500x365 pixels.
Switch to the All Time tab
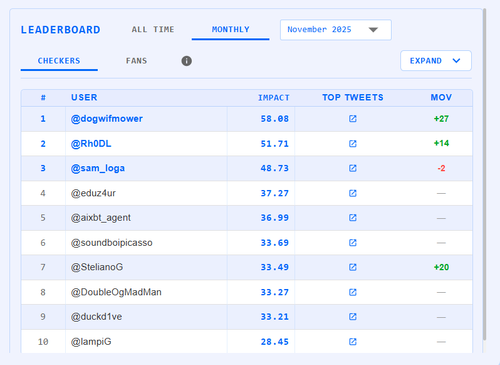153,30
